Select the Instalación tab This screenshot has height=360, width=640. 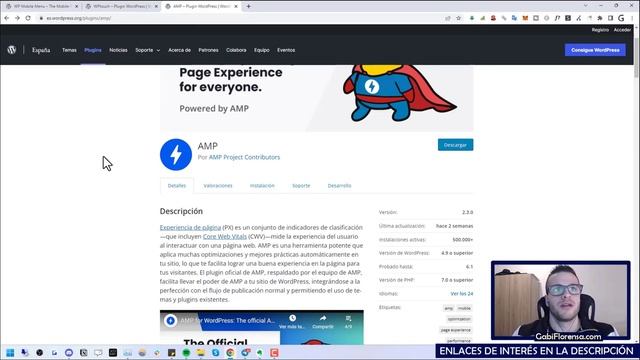pos(262,186)
